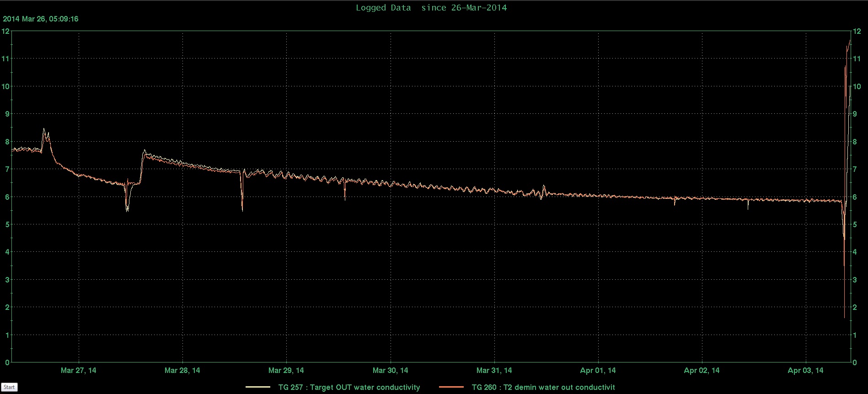Click the Start button

(x=9, y=387)
